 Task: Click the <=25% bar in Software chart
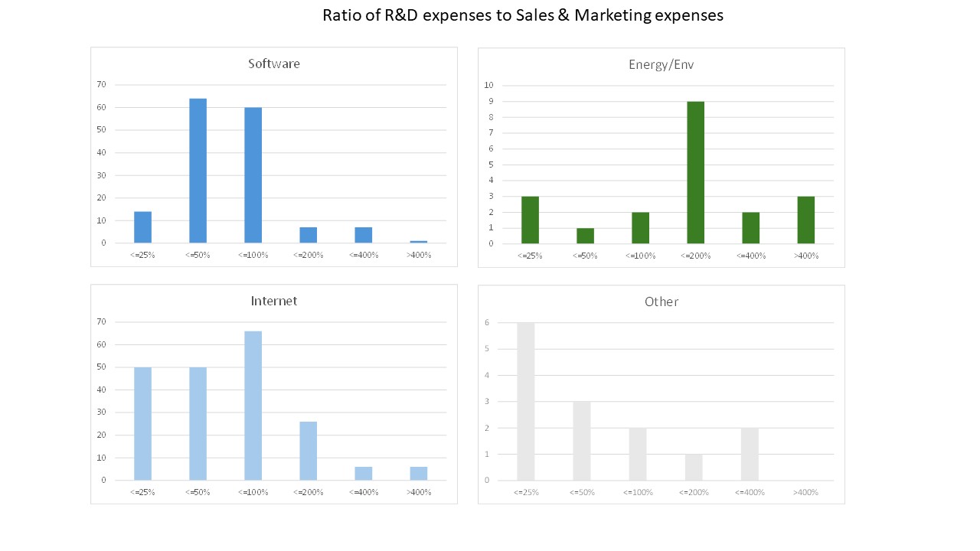click(142, 227)
